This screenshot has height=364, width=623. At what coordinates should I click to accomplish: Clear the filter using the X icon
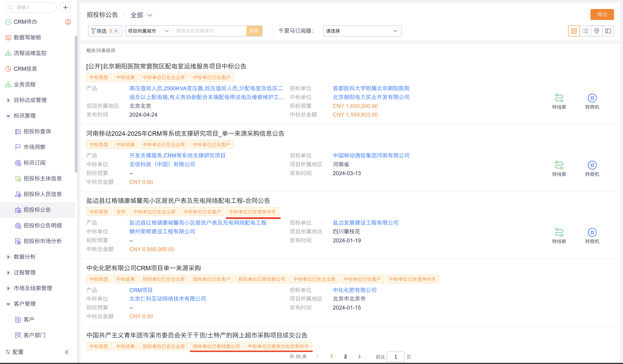[116, 31]
